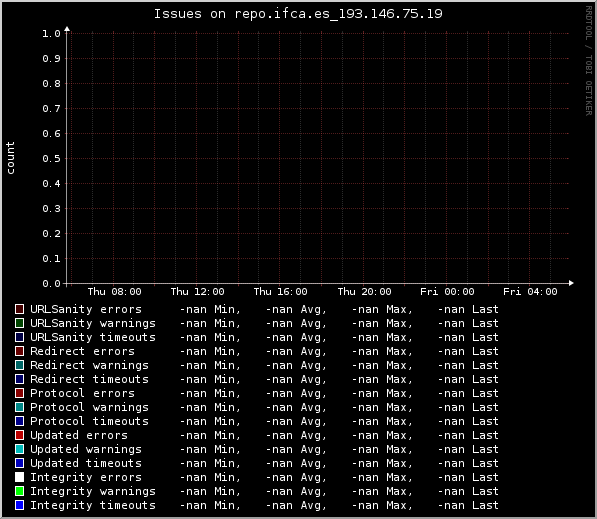Click the Redirect errors legend swatch
This screenshot has height=519, width=597.
click(x=19, y=351)
